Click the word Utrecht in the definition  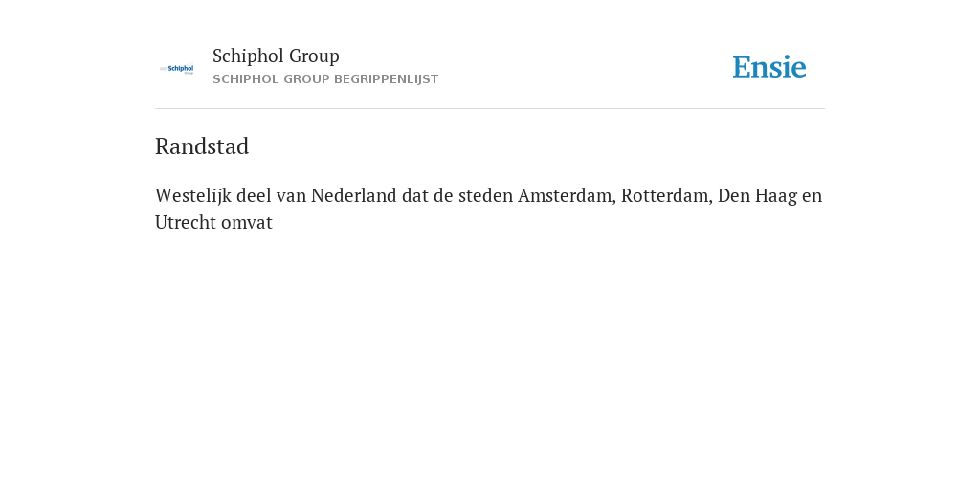pos(186,222)
